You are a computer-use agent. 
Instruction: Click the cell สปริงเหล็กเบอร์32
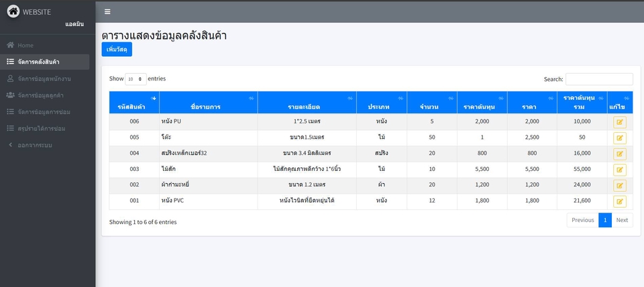pos(209,153)
